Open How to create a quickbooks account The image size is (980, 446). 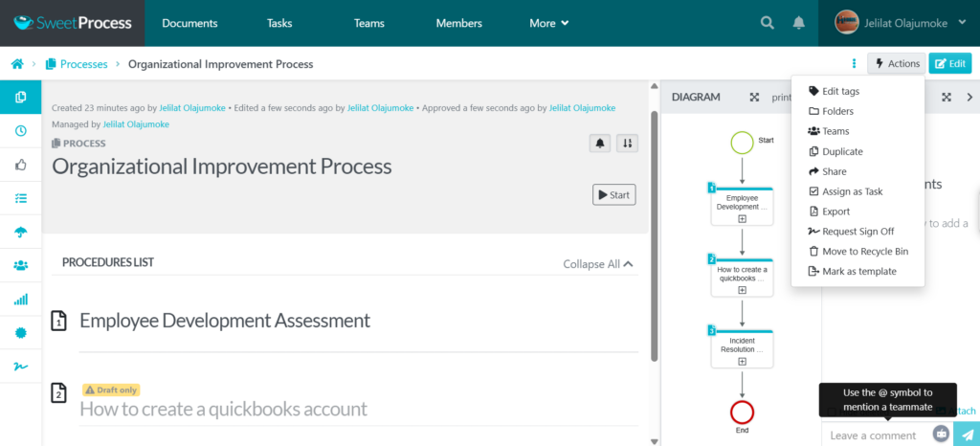[223, 409]
